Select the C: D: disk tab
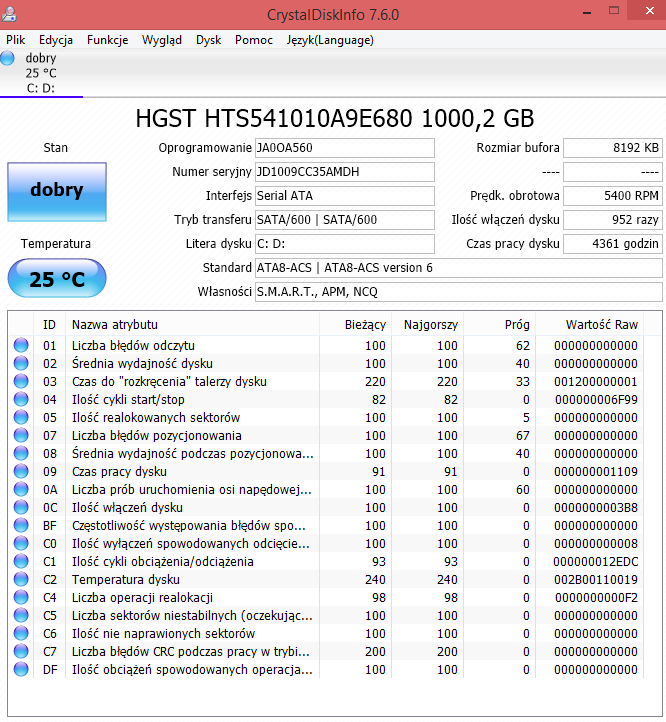This screenshot has width=666, height=722. click(x=41, y=73)
